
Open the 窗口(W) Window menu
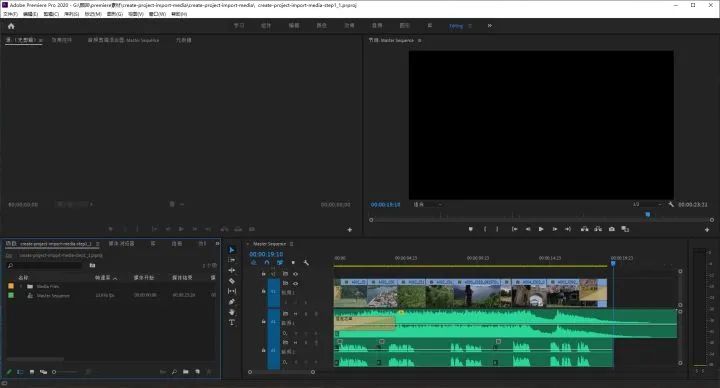[158, 14]
